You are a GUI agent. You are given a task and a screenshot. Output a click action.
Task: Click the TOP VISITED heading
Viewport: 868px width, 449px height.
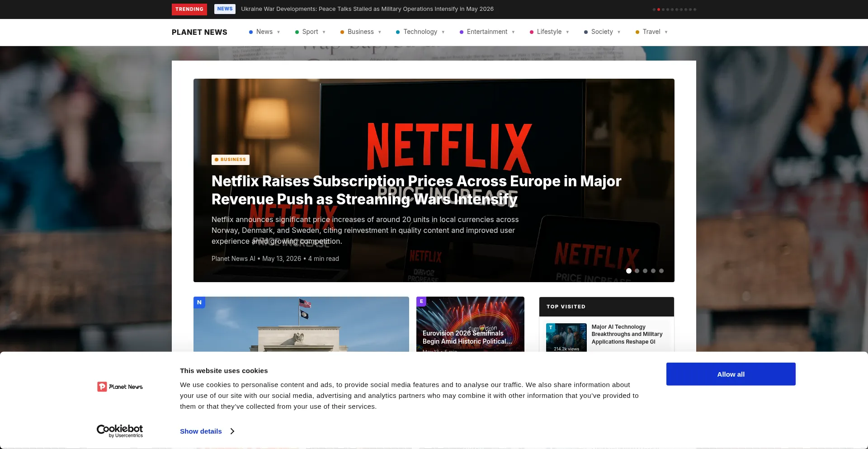(x=566, y=307)
